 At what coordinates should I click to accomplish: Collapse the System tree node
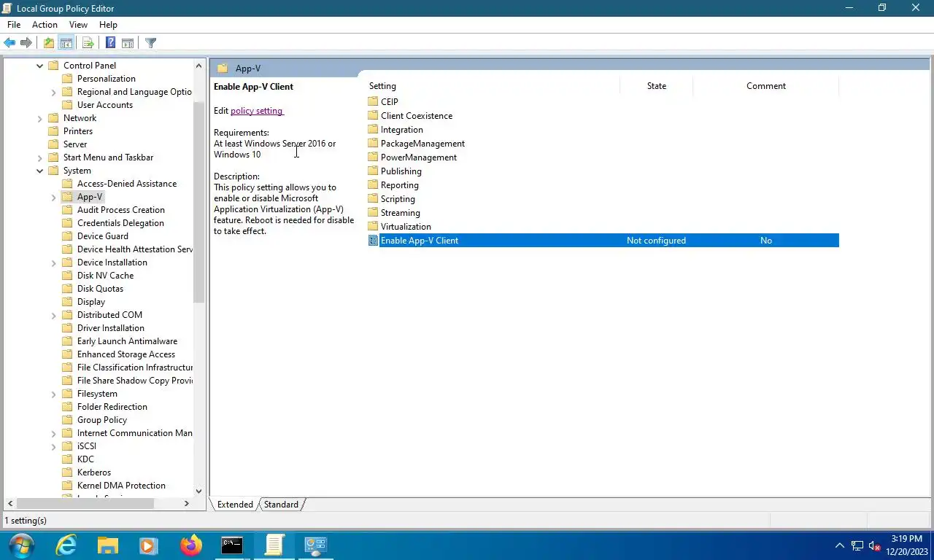(x=40, y=171)
